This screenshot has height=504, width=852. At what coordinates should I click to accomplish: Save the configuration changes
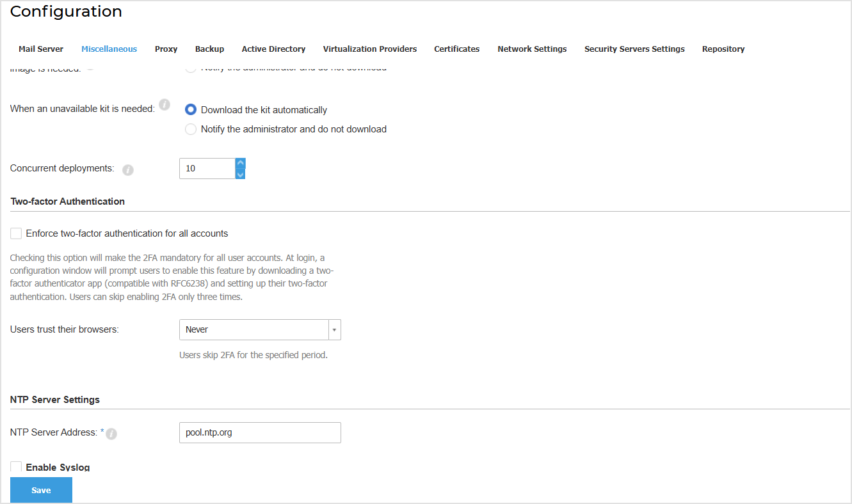tap(41, 489)
